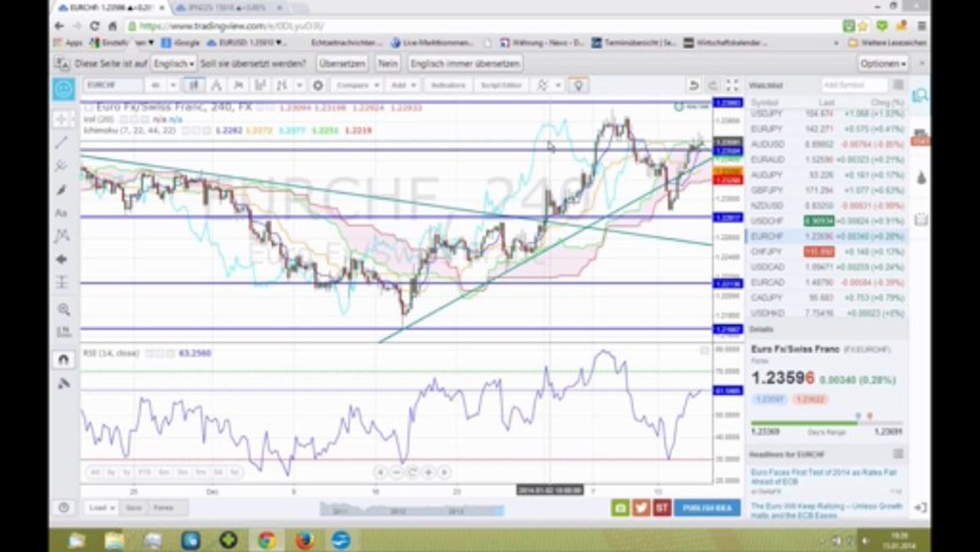980x552 pixels.
Task: Click the browser address bar
Action: pos(483,26)
